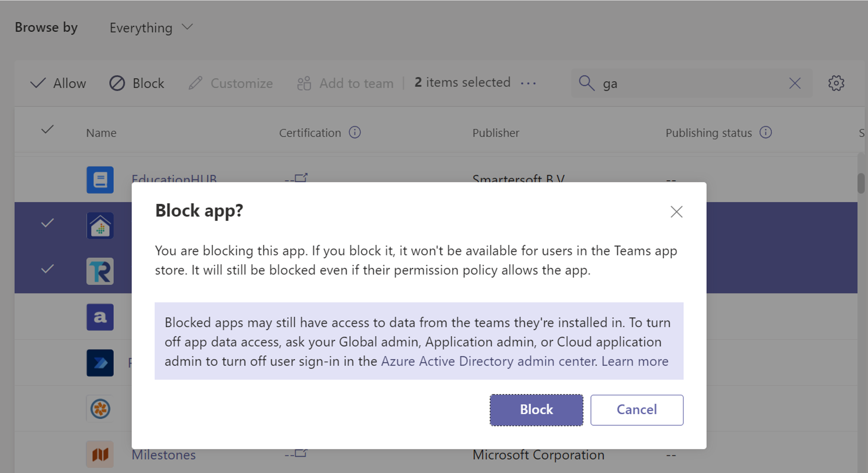Uncheck the row with the house app icon
The width and height of the screenshot is (868, 473).
[x=47, y=223]
